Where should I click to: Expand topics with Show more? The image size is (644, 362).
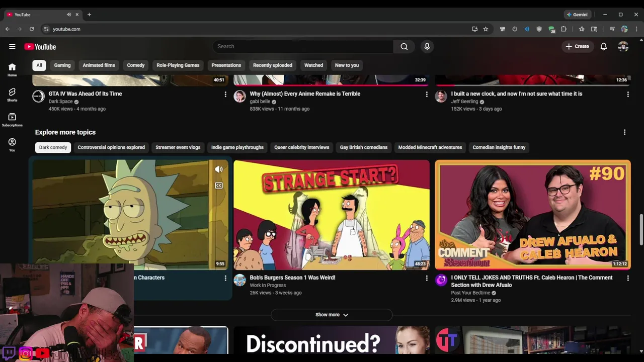332,315
